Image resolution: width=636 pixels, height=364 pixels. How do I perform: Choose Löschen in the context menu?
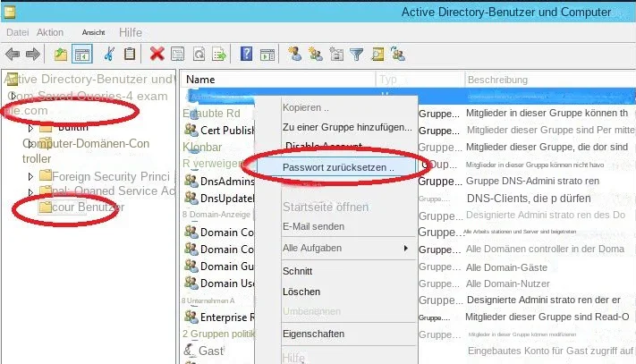coord(301,292)
